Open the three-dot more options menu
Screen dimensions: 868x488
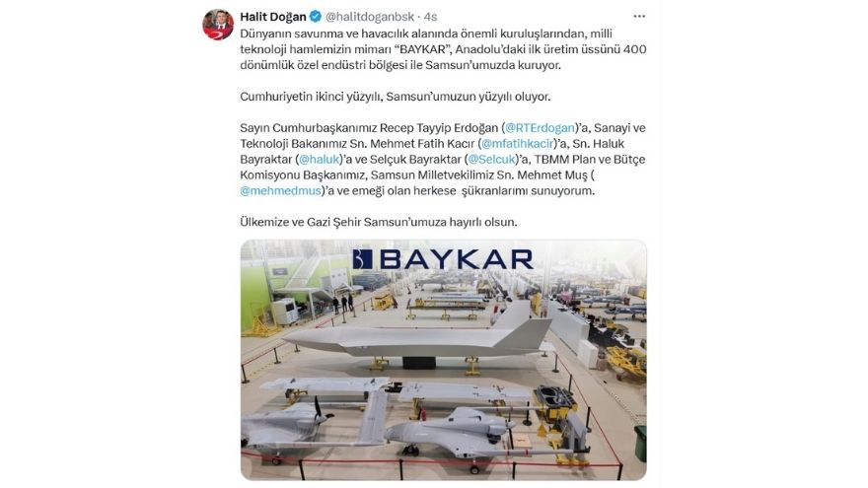639,17
